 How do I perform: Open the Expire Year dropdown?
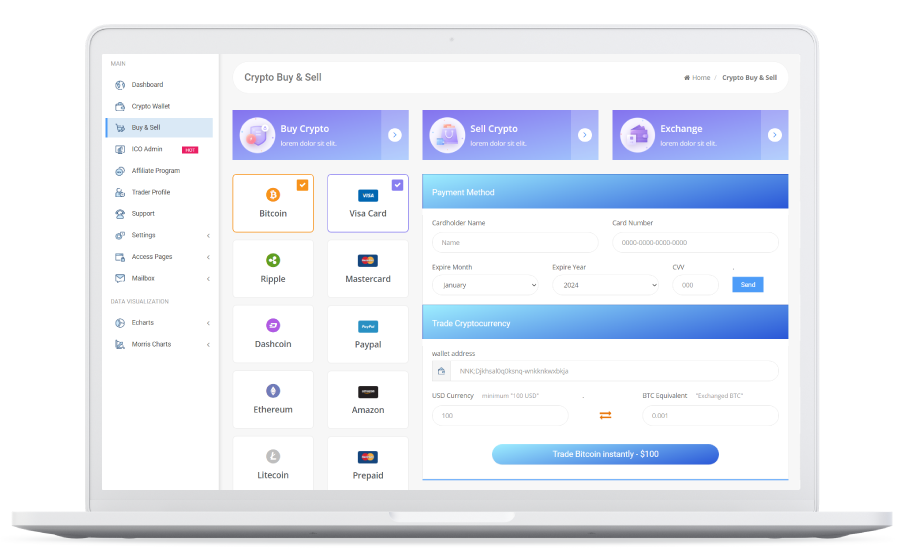(x=606, y=285)
